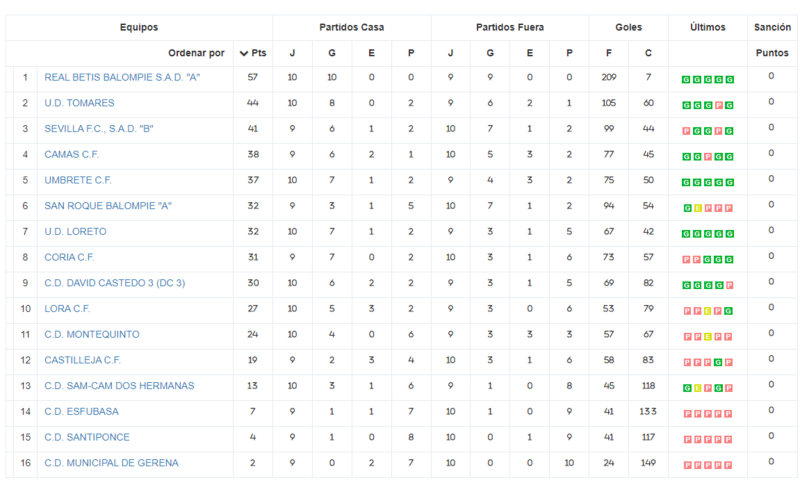The height and width of the screenshot is (485, 800).
Task: Click the Goles F column header
Action: click(x=609, y=53)
